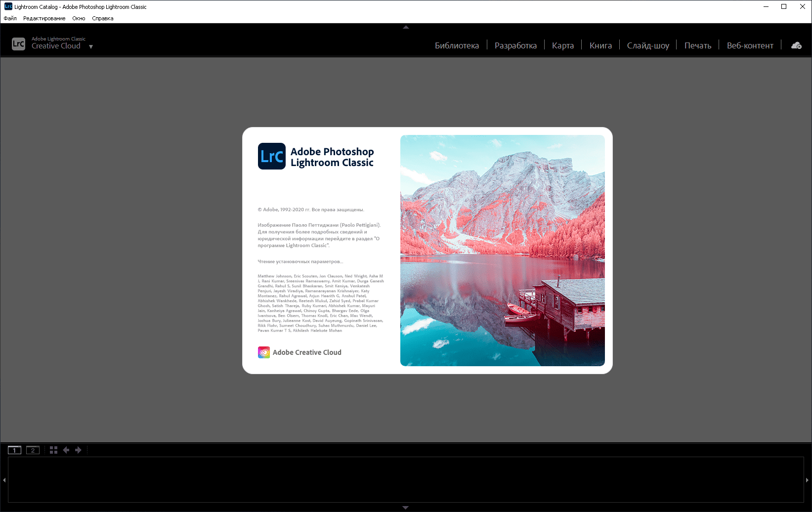This screenshot has width=812, height=512.
Task: Click the 'Чтение установочных параметров' status text
Action: pos(300,261)
